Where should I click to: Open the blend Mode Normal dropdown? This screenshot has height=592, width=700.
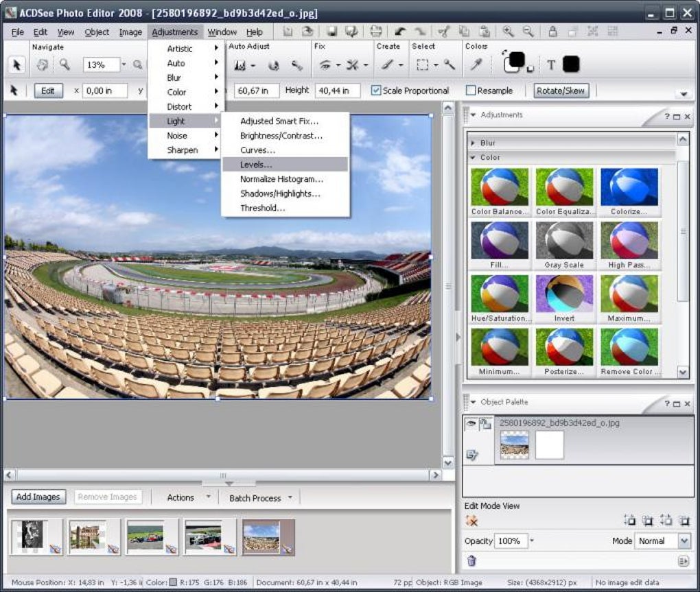pyautogui.click(x=684, y=541)
